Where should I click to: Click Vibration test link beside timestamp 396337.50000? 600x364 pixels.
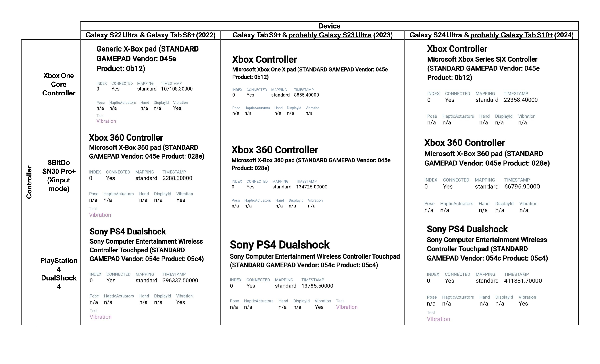point(100,317)
